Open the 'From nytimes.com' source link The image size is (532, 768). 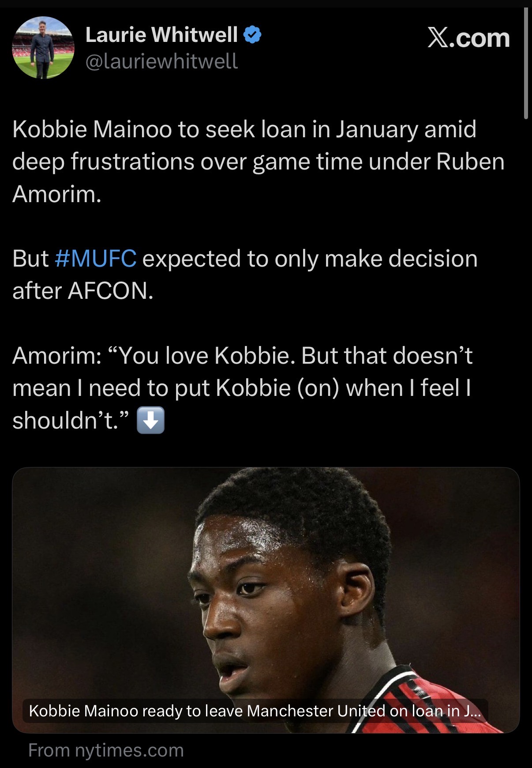106,750
